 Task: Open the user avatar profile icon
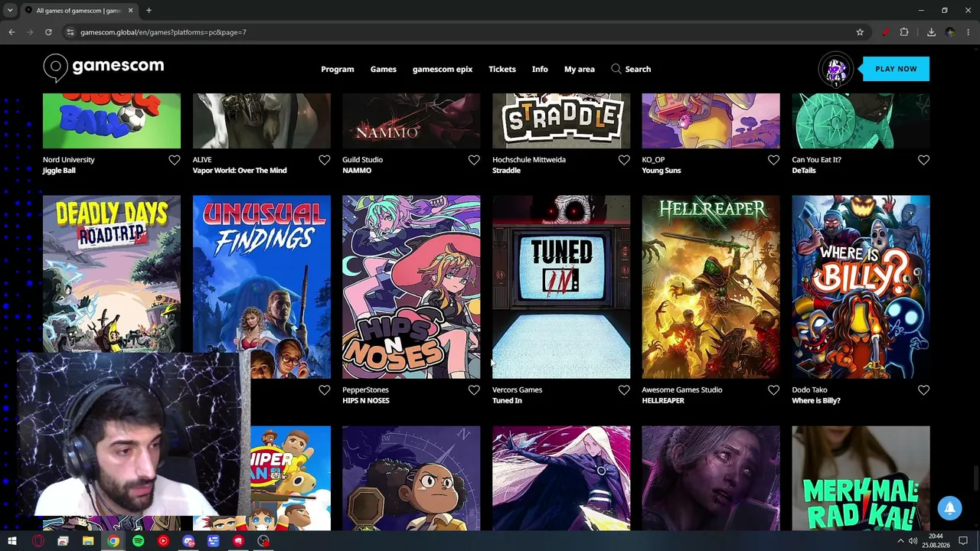[836, 70]
